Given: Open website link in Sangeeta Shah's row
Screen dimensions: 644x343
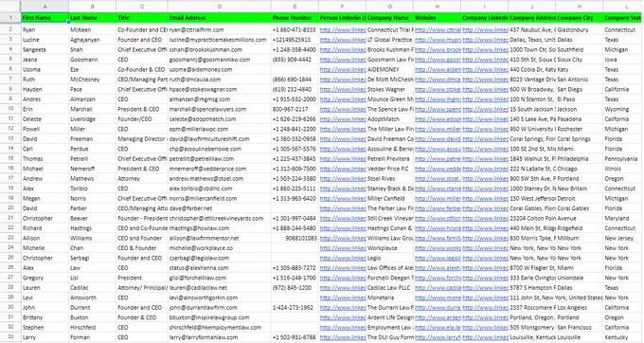Looking at the screenshot, I should (x=438, y=49).
